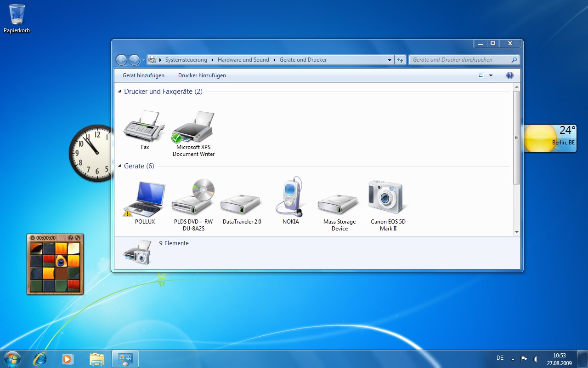Image resolution: width=588 pixels, height=368 pixels.
Task: Click inside the Geräte und Drucker search field
Action: click(459, 59)
